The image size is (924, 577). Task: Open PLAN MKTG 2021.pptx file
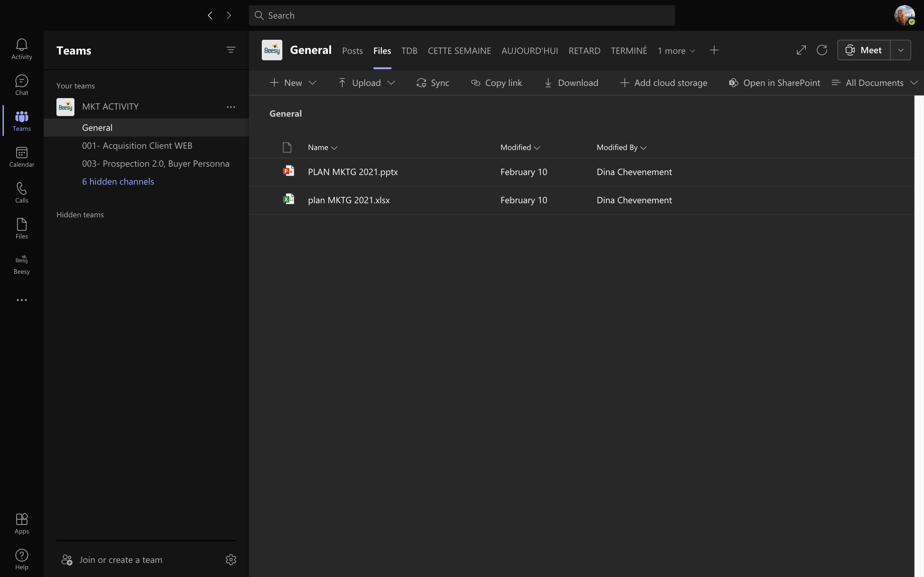coord(352,171)
